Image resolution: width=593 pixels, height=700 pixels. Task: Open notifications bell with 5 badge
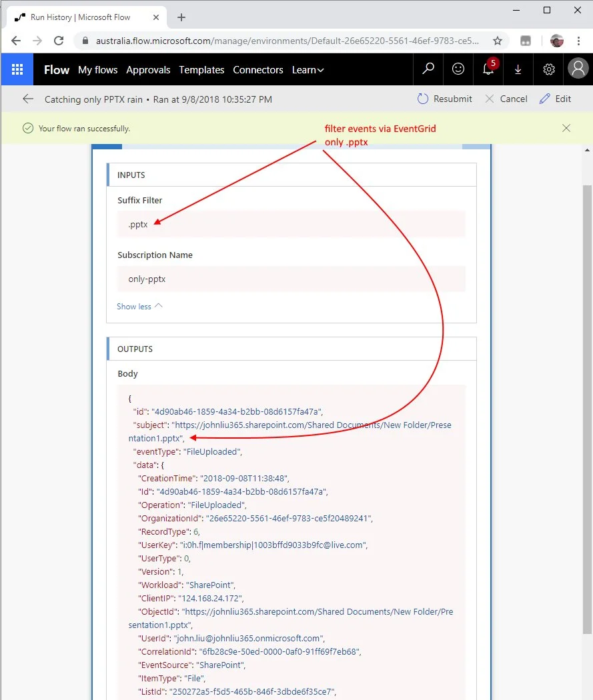(488, 69)
